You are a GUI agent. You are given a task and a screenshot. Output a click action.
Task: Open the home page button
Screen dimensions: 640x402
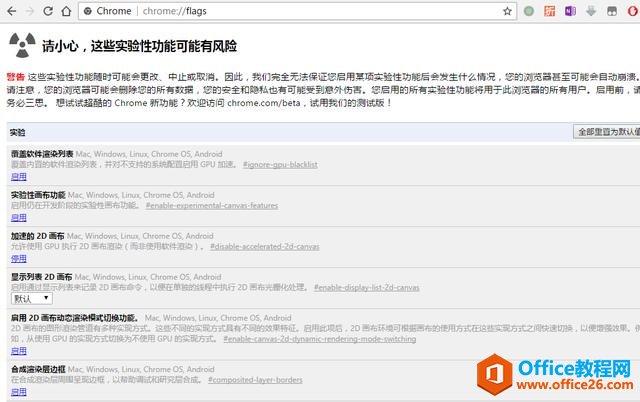click(x=66, y=11)
